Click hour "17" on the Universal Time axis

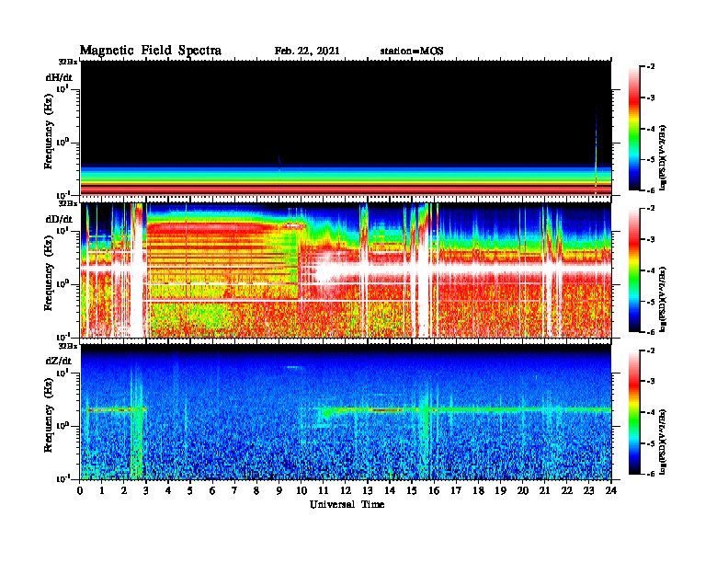point(456,491)
